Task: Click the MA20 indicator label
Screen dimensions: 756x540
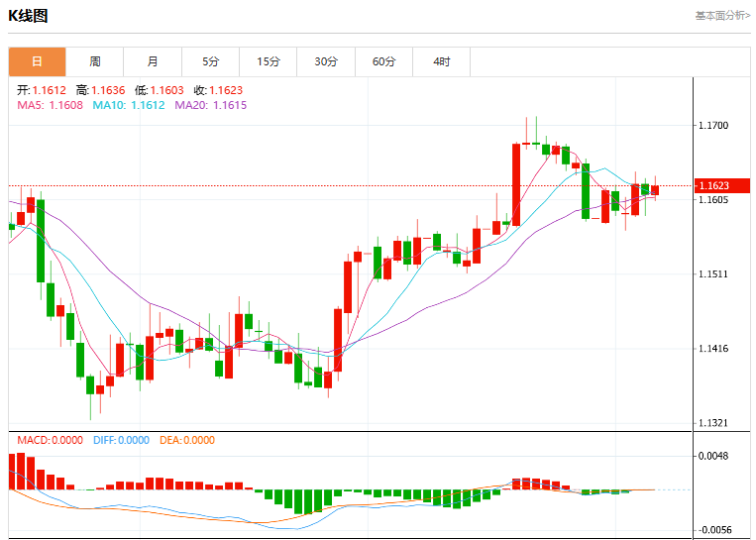Action: click(211, 105)
